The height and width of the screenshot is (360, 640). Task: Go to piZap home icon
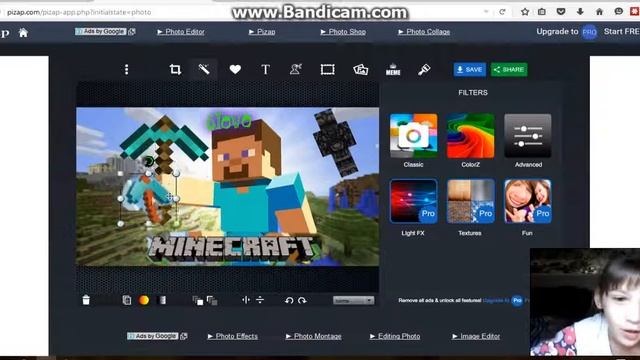click(x=23, y=33)
